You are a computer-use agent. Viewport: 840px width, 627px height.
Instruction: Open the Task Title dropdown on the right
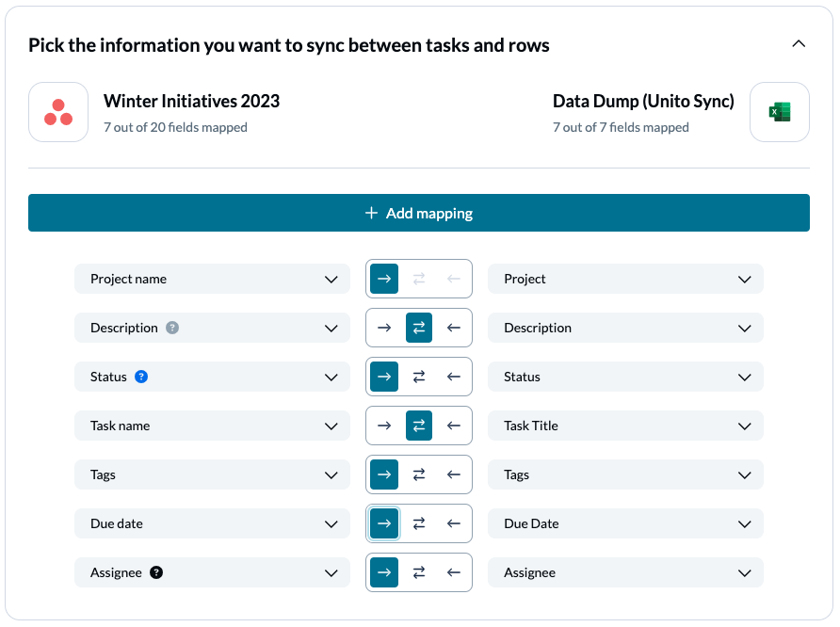pyautogui.click(x=743, y=426)
